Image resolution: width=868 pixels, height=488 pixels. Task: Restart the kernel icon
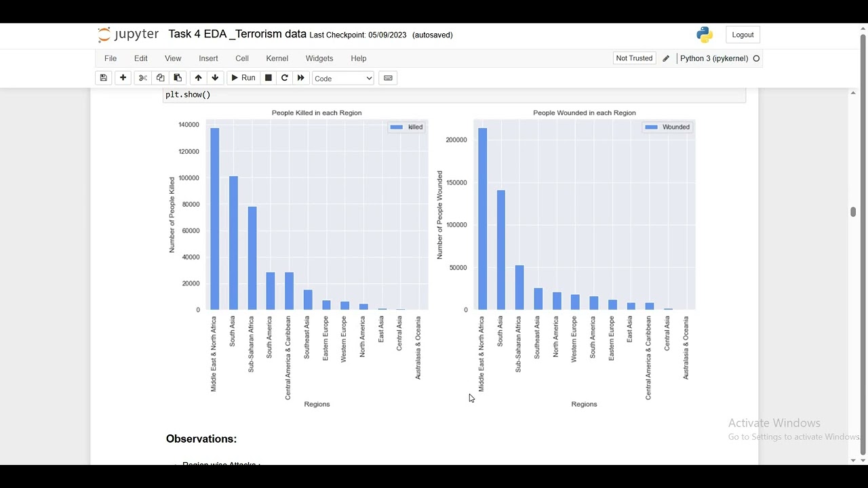(285, 78)
